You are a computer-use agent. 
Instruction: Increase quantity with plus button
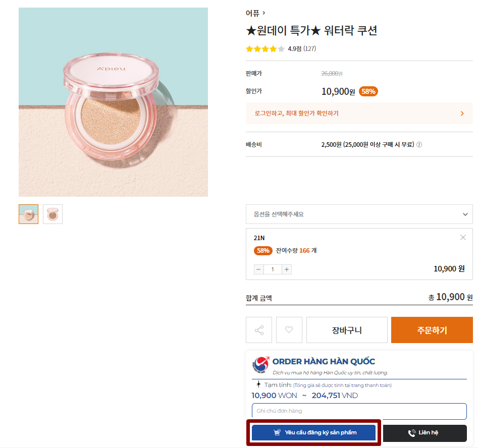(x=287, y=269)
